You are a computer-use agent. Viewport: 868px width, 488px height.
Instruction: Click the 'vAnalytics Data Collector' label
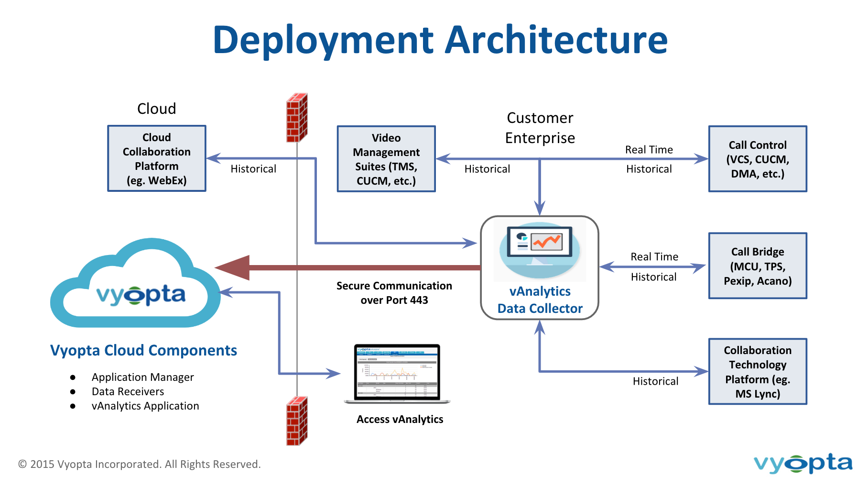point(540,300)
